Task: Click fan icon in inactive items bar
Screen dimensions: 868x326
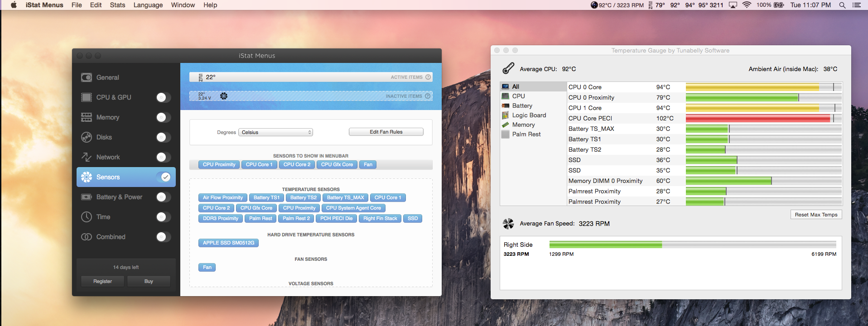Action: click(224, 96)
